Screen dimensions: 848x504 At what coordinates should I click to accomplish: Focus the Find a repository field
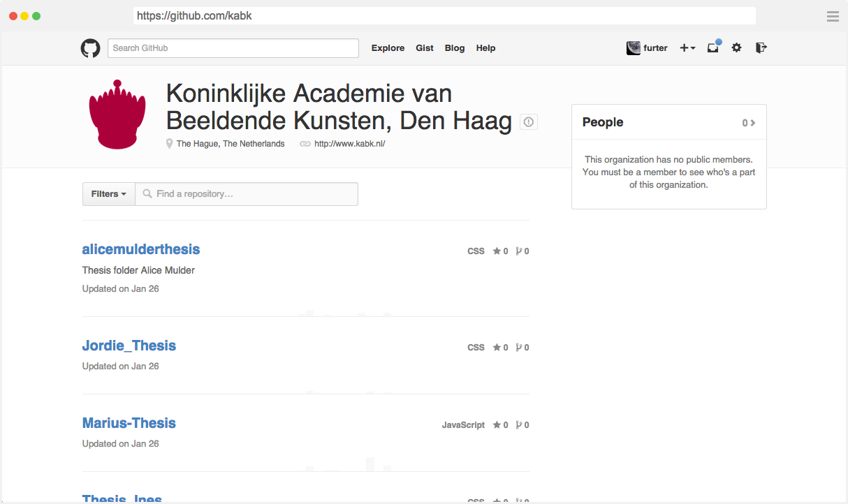[x=247, y=194]
